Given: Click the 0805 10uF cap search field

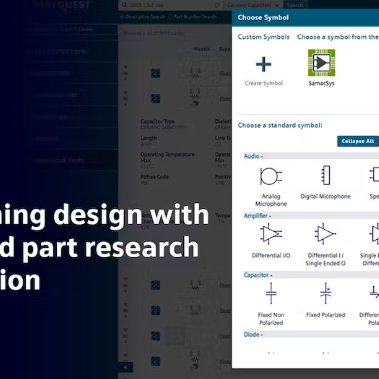Looking at the screenshot, I should point(168,5).
